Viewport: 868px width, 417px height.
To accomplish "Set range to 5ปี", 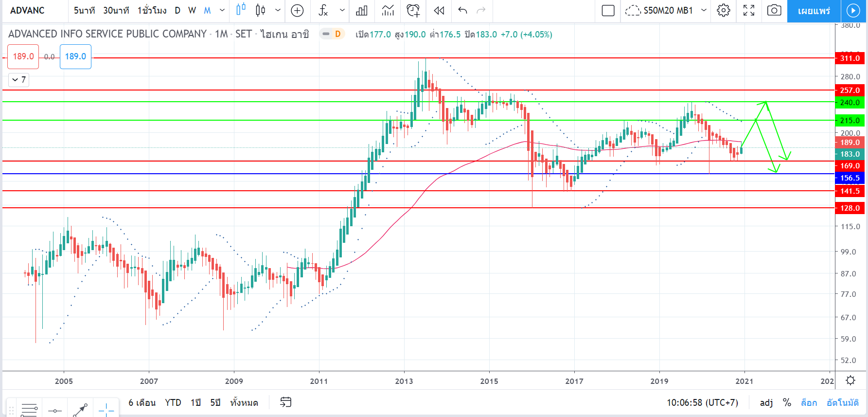I will click(215, 402).
